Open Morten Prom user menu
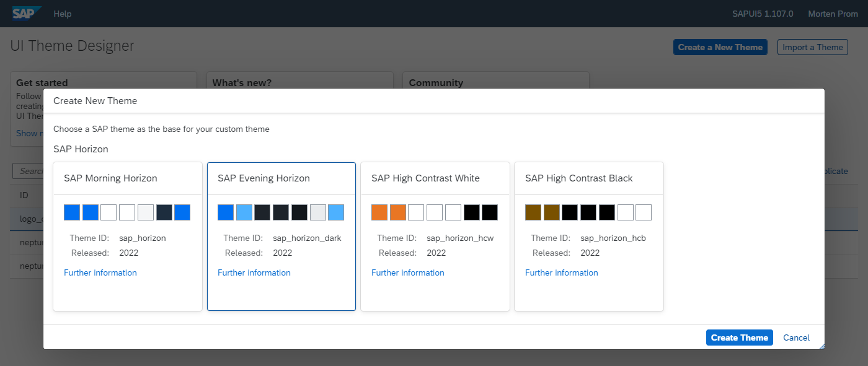868x366 pixels. pos(833,14)
